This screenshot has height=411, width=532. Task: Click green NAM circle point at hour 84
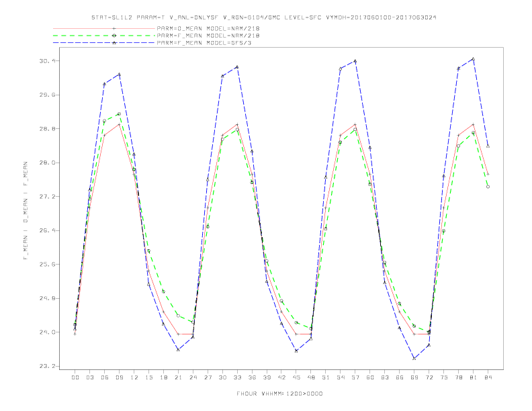(x=488, y=187)
